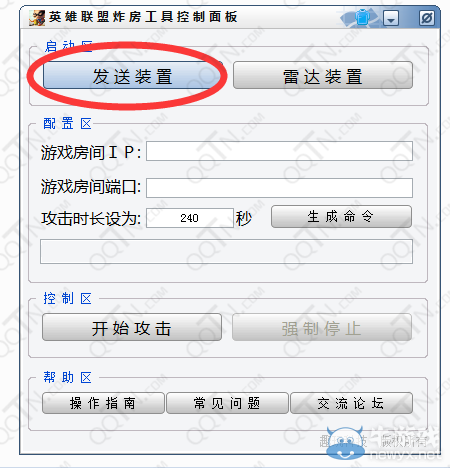Close the control panel window
The width and height of the screenshot is (450, 468).
point(427,18)
